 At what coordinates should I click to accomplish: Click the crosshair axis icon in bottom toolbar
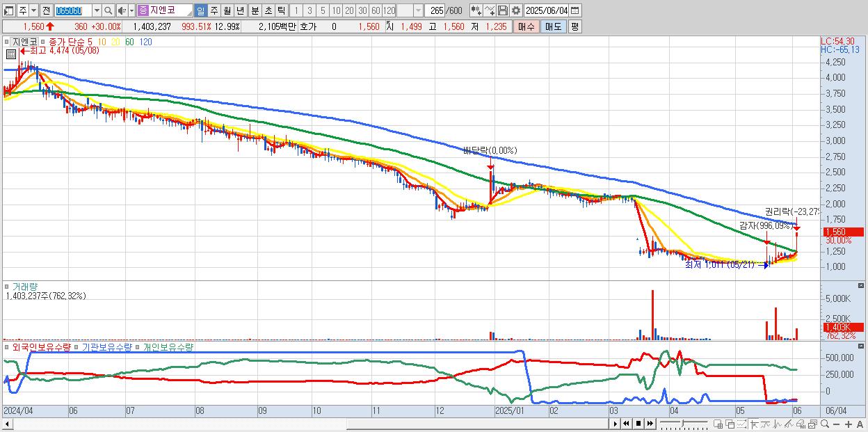(754, 424)
